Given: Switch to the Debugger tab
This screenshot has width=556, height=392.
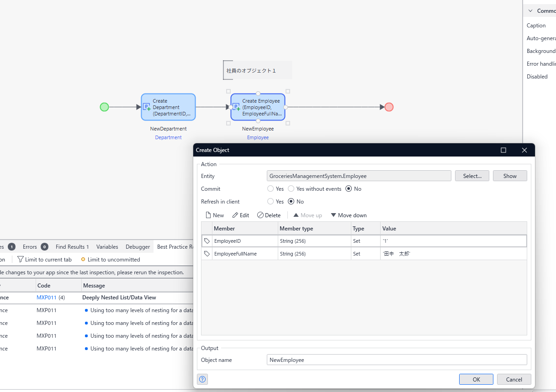Looking at the screenshot, I should click(138, 247).
